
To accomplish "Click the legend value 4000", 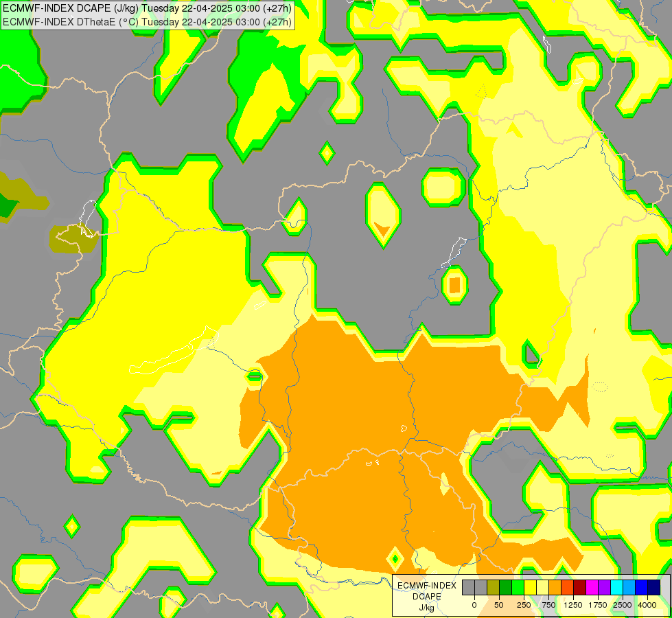I will (x=647, y=605).
